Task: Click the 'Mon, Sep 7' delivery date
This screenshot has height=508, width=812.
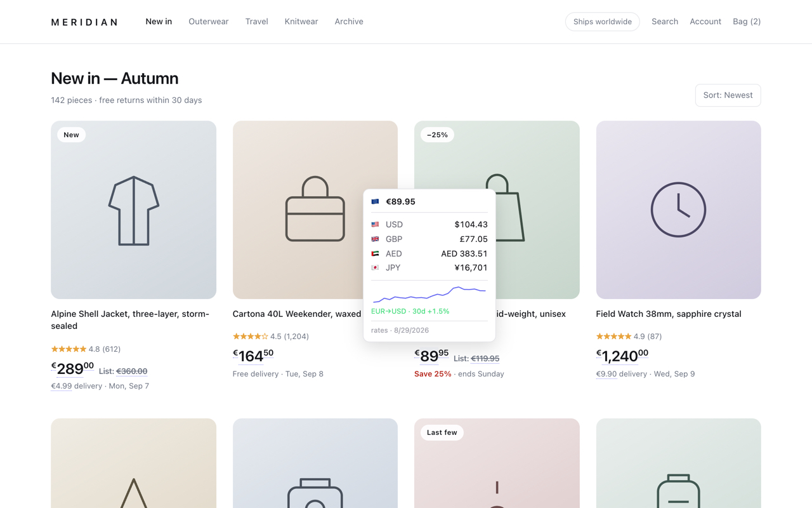Action: pos(129,386)
